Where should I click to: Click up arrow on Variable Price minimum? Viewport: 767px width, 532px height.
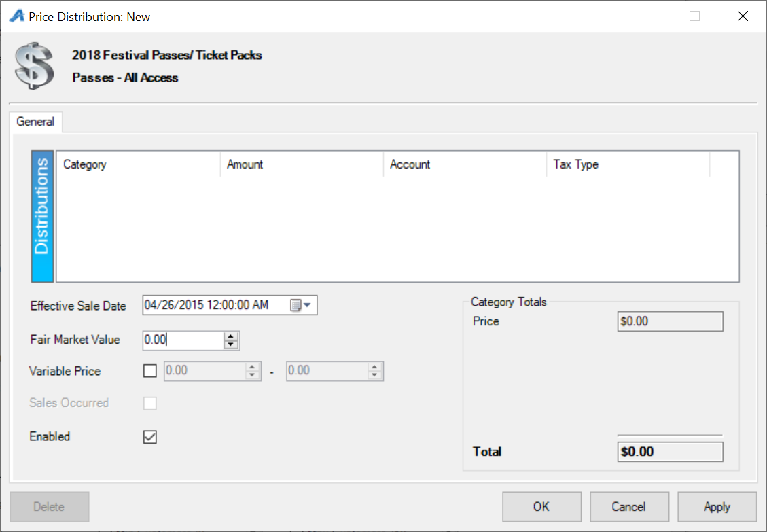pos(252,367)
